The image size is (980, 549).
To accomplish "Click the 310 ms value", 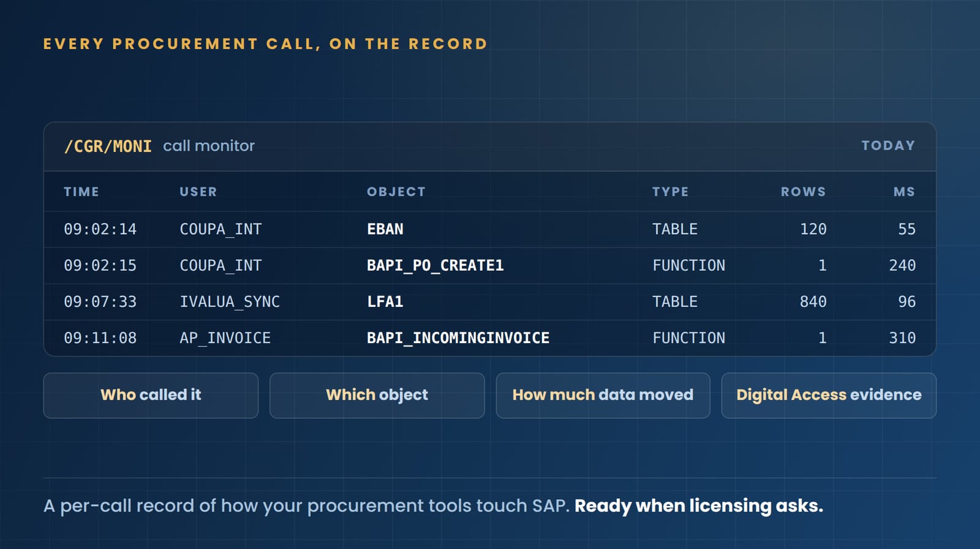I will pos(903,338).
